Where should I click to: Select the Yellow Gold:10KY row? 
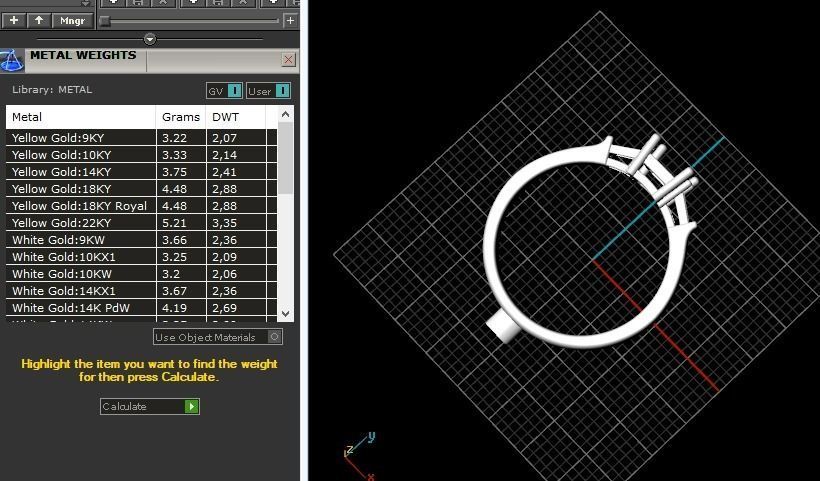click(x=141, y=155)
